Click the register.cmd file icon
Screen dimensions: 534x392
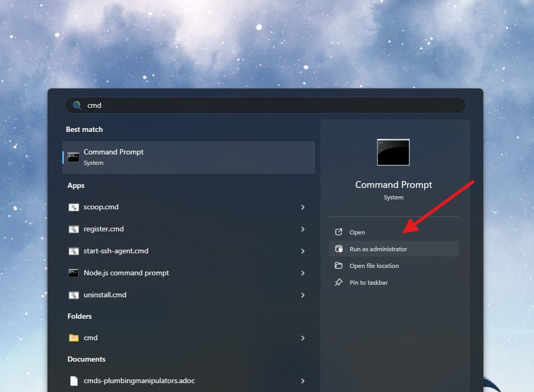point(74,229)
